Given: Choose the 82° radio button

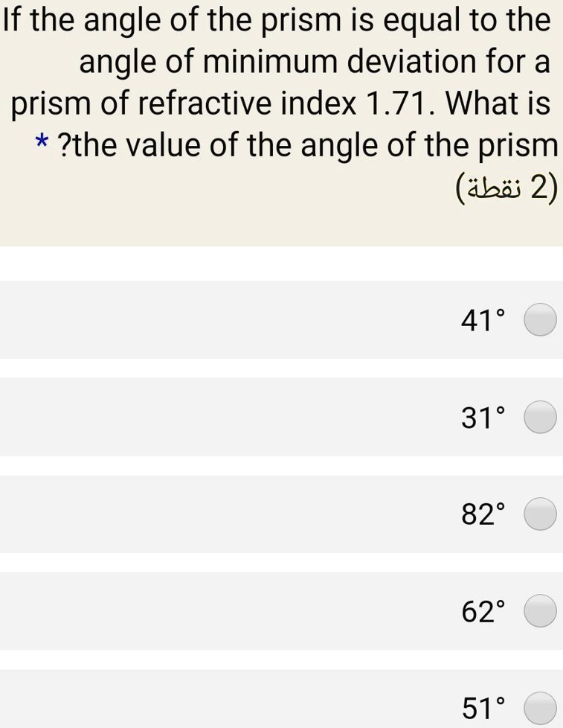Looking at the screenshot, I should (x=540, y=514).
